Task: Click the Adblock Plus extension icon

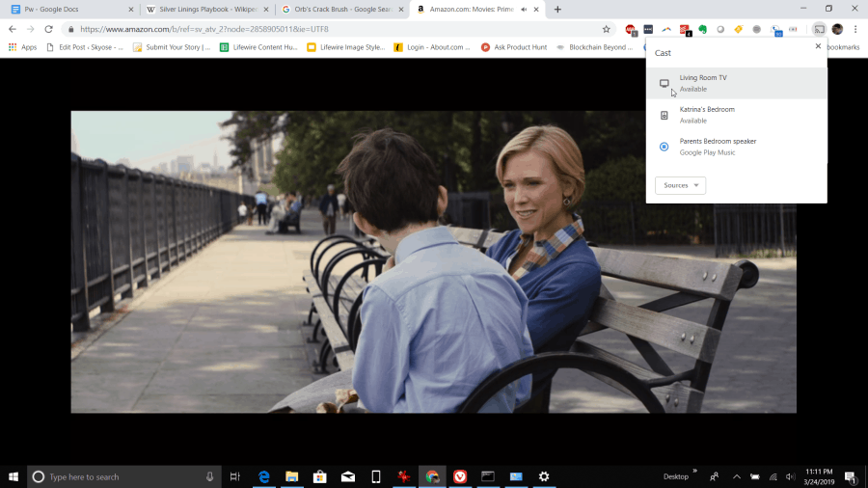Action: pyautogui.click(x=631, y=30)
